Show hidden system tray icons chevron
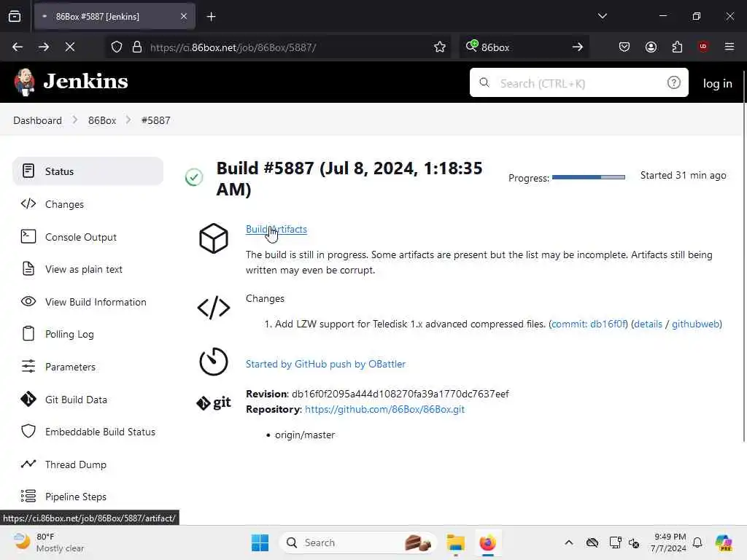Screen dimensions: 747x560 (569, 542)
